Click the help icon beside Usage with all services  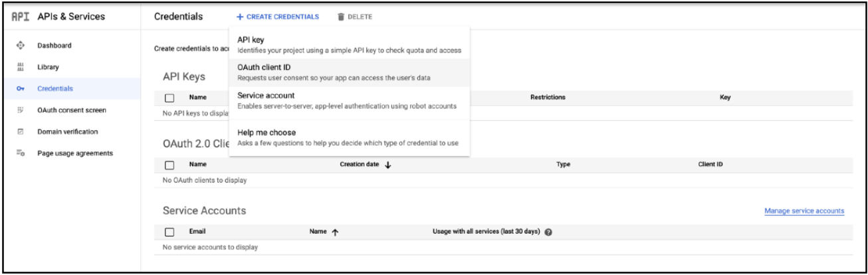[x=549, y=232]
